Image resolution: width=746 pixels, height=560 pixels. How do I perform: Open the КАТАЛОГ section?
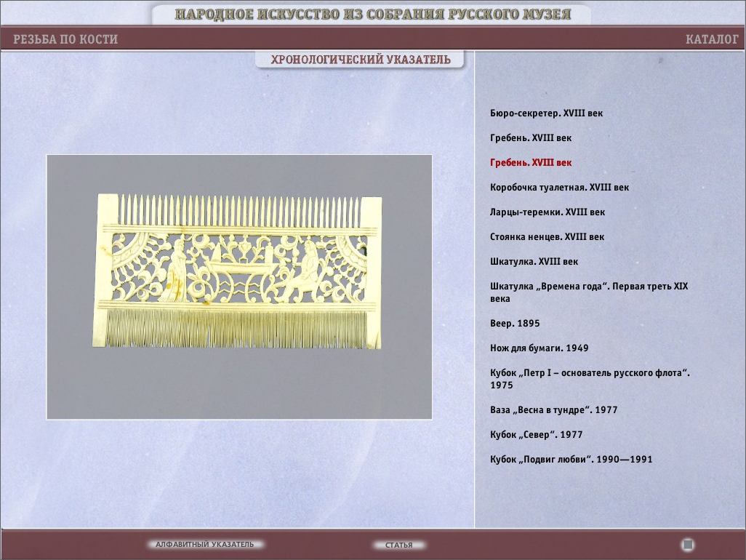click(x=711, y=39)
